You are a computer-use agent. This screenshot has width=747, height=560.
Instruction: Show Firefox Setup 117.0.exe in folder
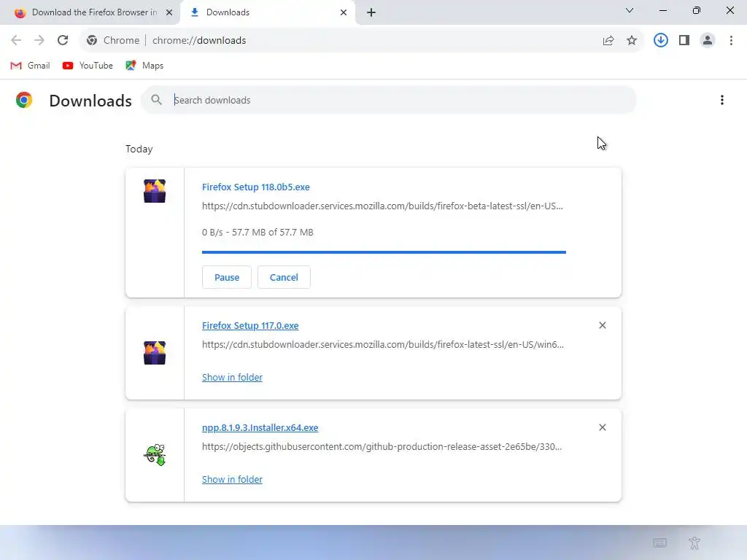tap(232, 377)
